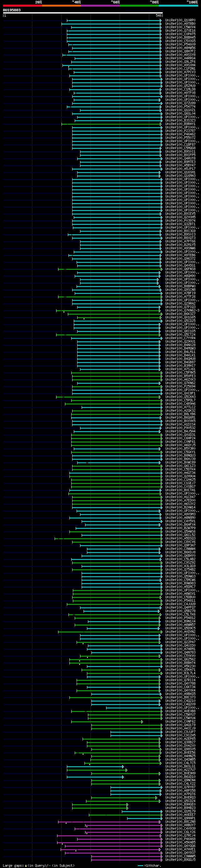Screen dimensions: 201x868
Task: Click the red 20% identity legend segment
Action: tap(23, 6)
